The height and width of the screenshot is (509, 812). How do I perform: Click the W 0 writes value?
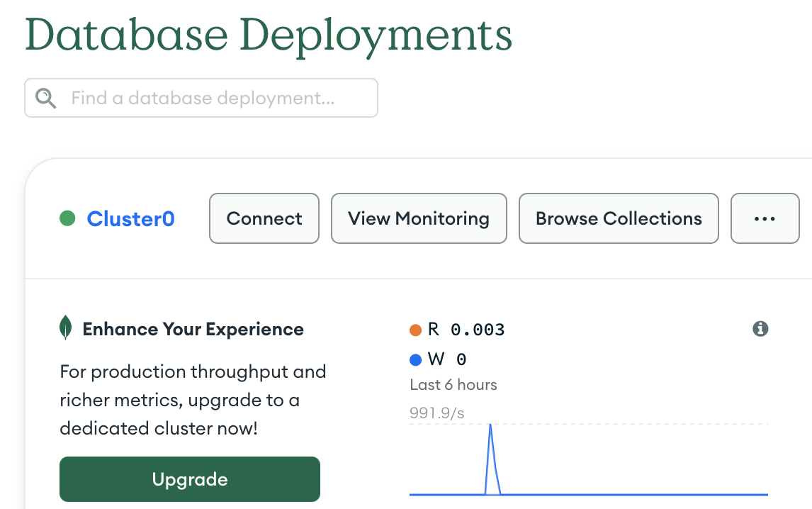coord(447,359)
